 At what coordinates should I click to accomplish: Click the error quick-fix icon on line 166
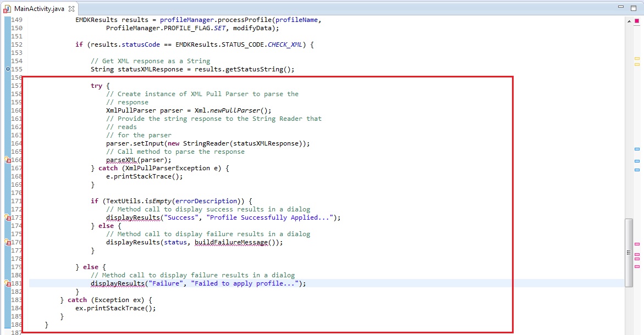8,160
